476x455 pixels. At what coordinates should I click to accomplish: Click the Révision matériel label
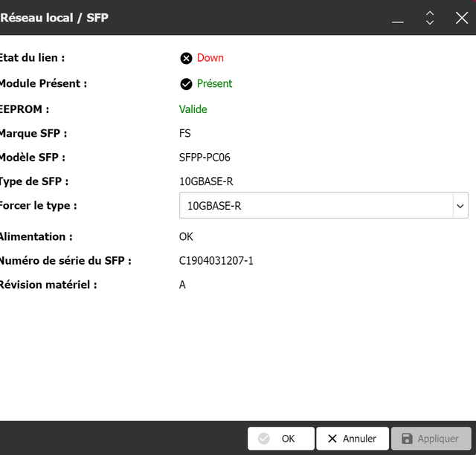tap(48, 285)
